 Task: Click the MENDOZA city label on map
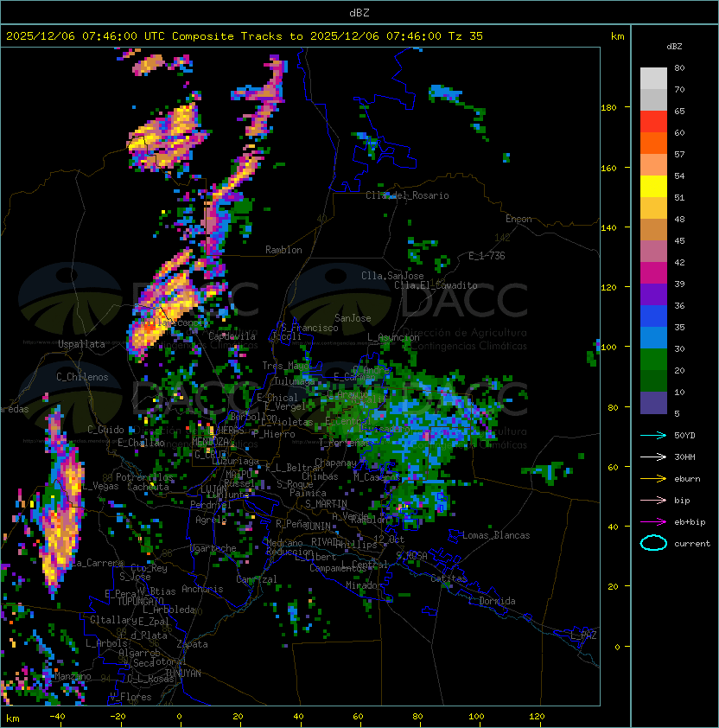click(210, 441)
